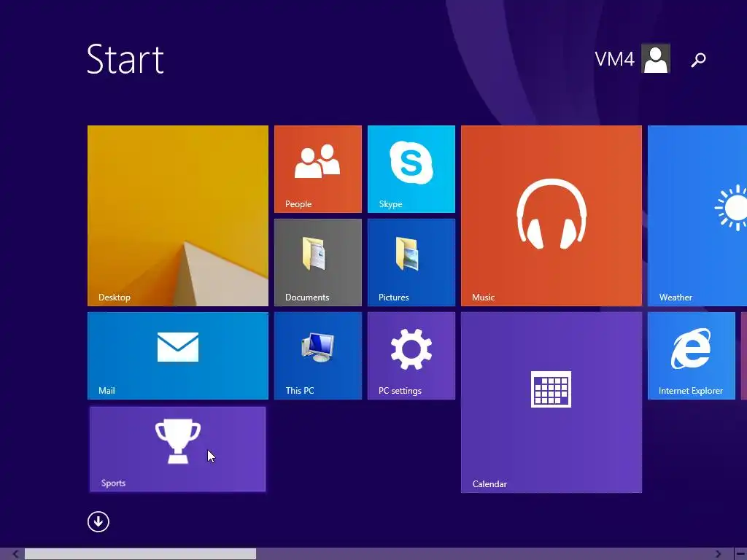Viewport: 747px width, 560px height.
Task: Launch the Skype tile
Action: [411, 169]
